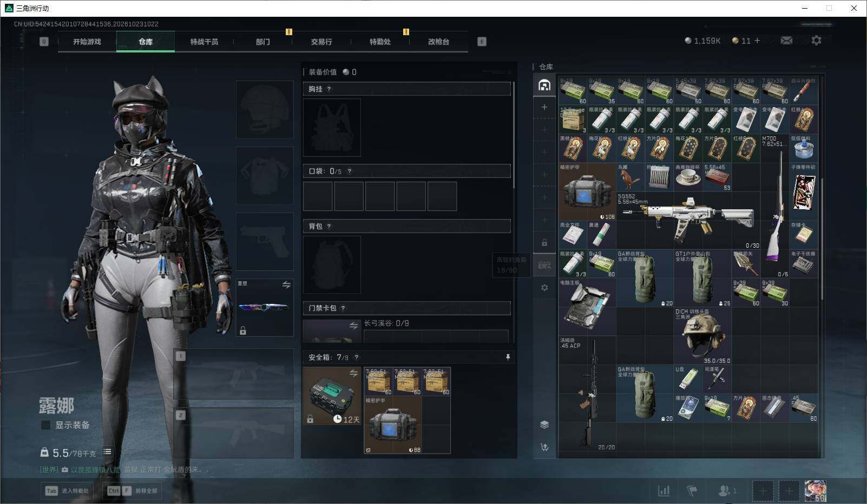867x504 pixels.
Task: Click the sort items icon at sidebar bottom
Action: pyautogui.click(x=544, y=447)
